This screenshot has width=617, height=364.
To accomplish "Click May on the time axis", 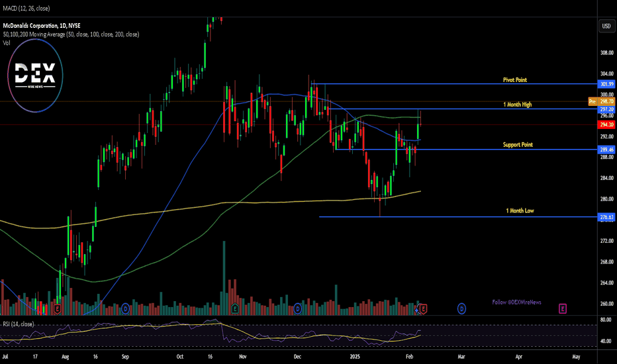I will tap(576, 357).
